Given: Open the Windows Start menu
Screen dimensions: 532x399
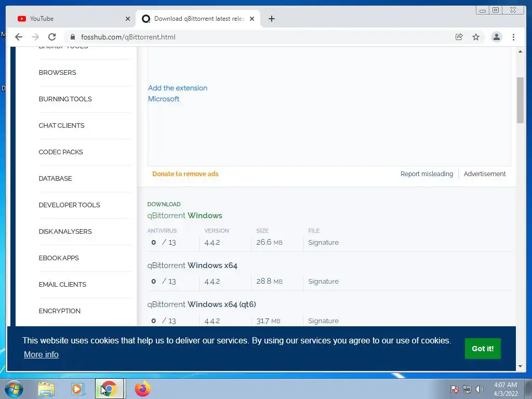Looking at the screenshot, I should [14, 389].
